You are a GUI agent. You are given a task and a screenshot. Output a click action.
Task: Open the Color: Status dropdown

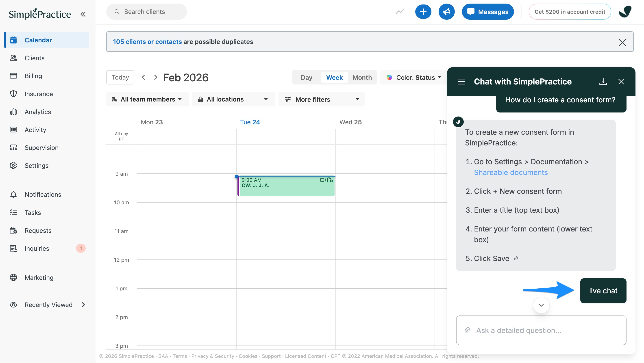pos(414,78)
